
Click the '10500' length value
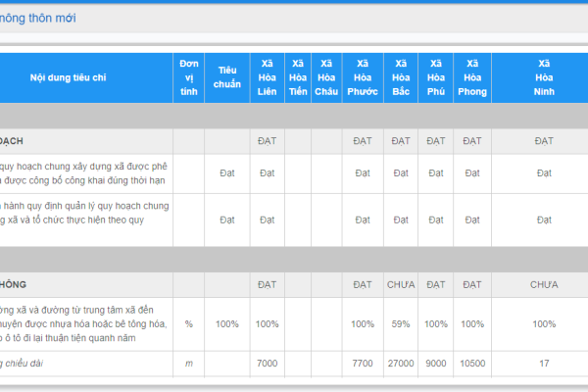point(472,364)
